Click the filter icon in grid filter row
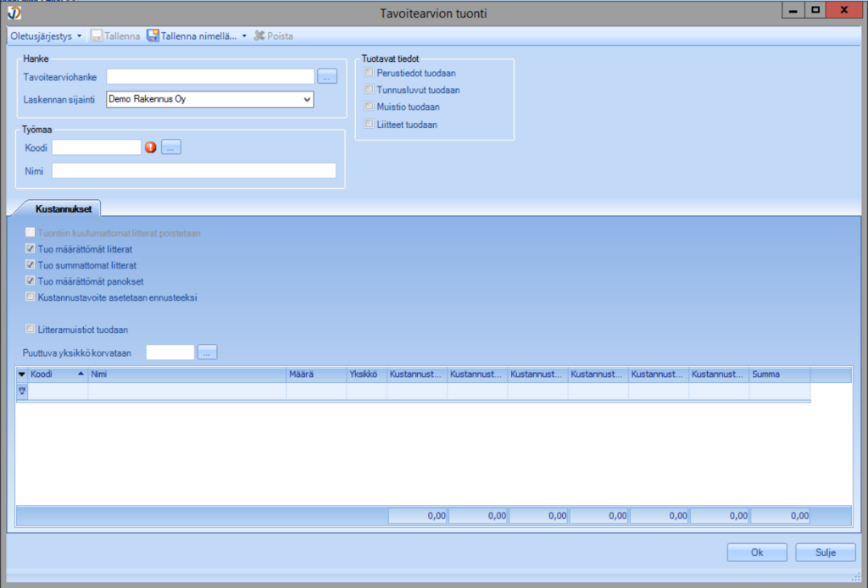The height and width of the screenshot is (588, 868). click(x=22, y=391)
